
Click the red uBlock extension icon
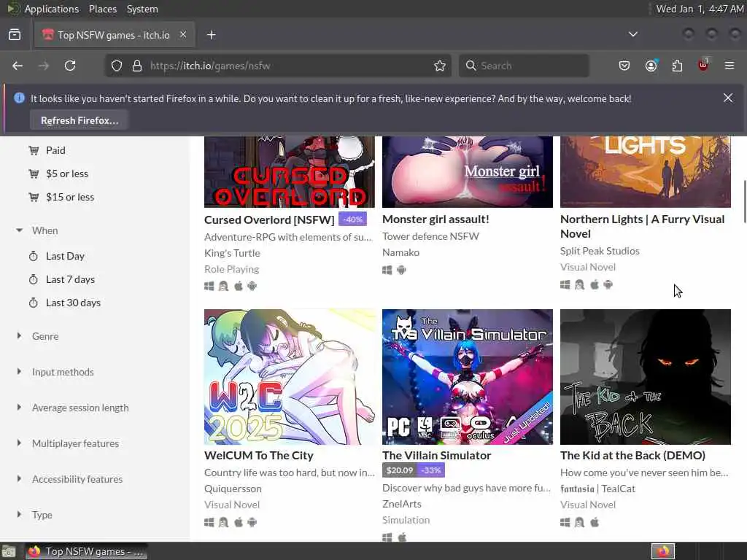pos(703,66)
